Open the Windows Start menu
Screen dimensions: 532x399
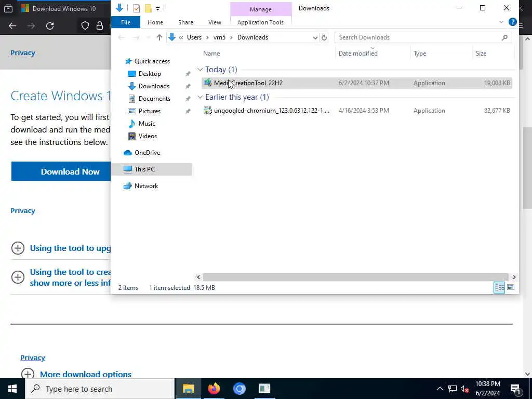(12, 389)
